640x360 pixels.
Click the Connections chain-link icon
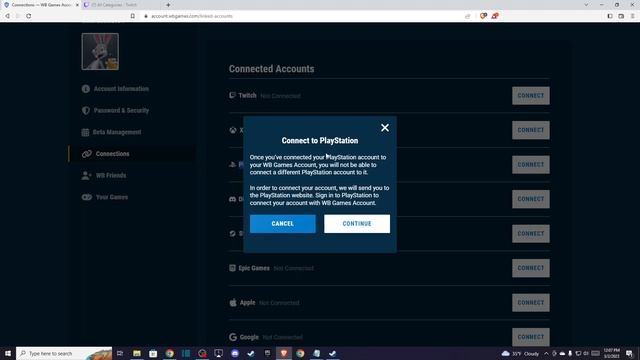pos(87,153)
